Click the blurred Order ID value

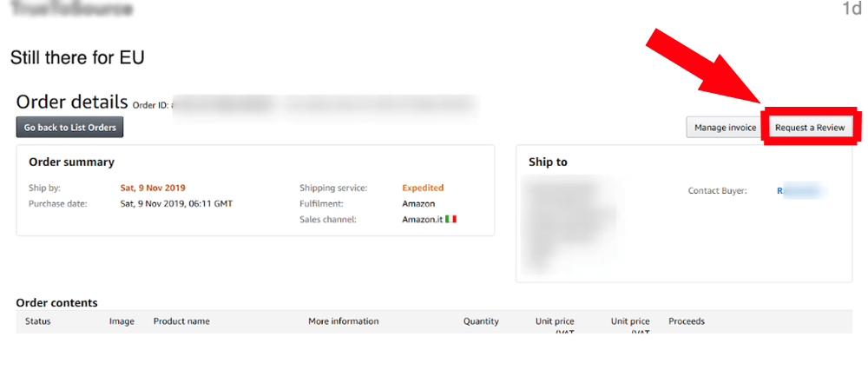coord(325,105)
